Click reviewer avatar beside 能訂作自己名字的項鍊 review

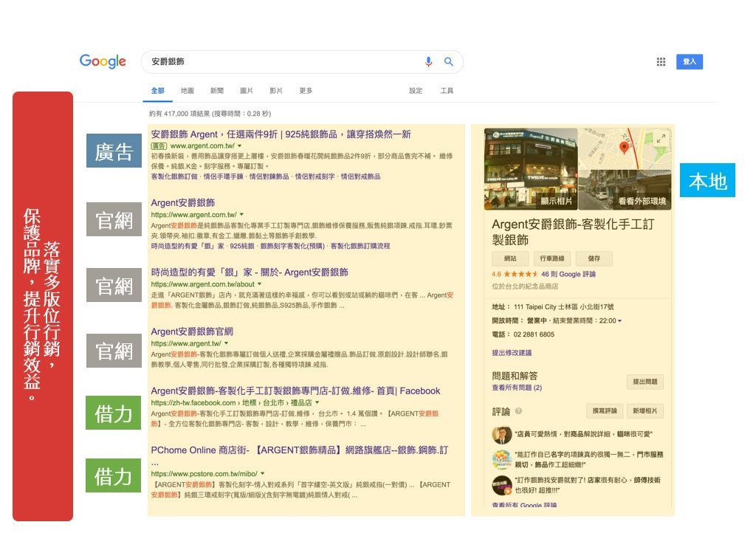pyautogui.click(x=501, y=459)
